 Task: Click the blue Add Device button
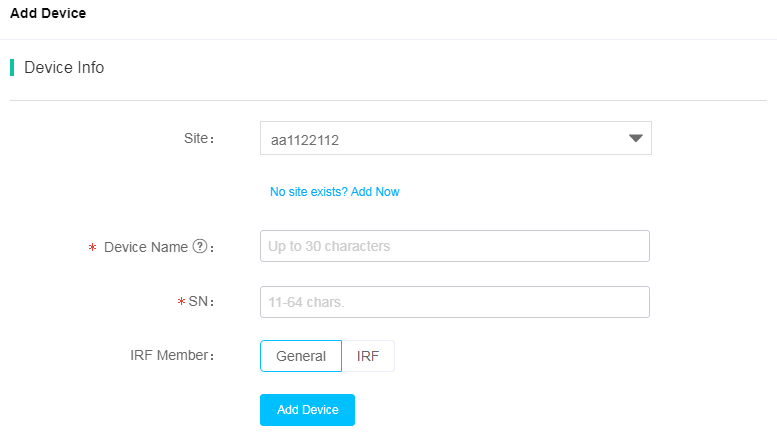307,410
